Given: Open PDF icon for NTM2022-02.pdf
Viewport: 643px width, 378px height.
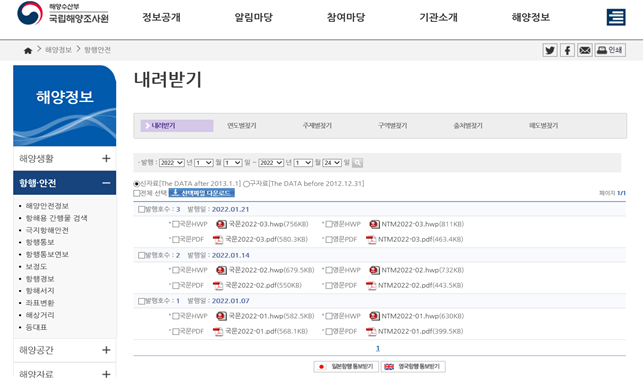Looking at the screenshot, I should [x=371, y=285].
